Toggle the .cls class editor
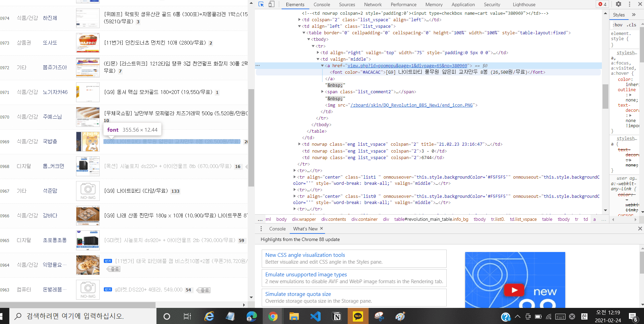This screenshot has width=644, height=324. 631,25
